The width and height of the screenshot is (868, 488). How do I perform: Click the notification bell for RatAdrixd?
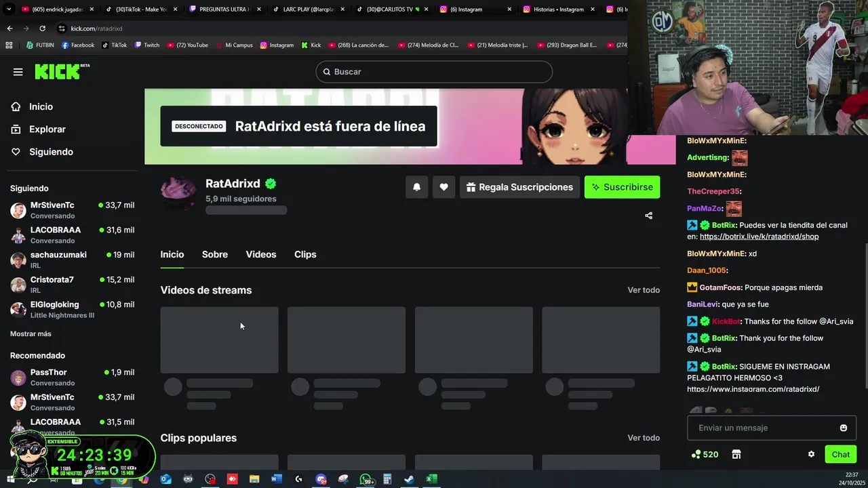tap(417, 187)
